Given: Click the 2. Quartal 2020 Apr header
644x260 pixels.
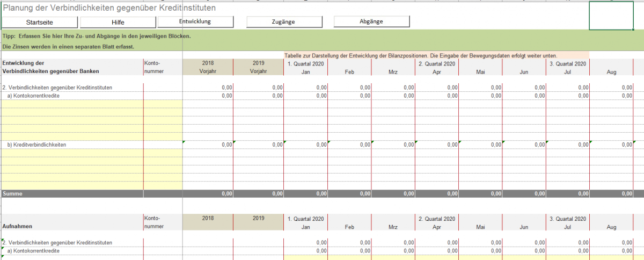Looking at the screenshot, I should coord(437,67).
